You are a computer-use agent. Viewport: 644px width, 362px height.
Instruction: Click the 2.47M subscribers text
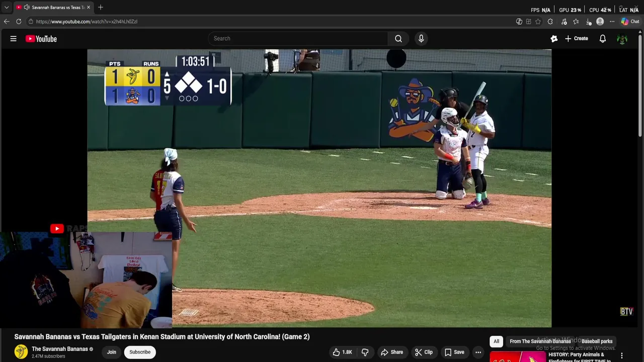click(x=48, y=356)
